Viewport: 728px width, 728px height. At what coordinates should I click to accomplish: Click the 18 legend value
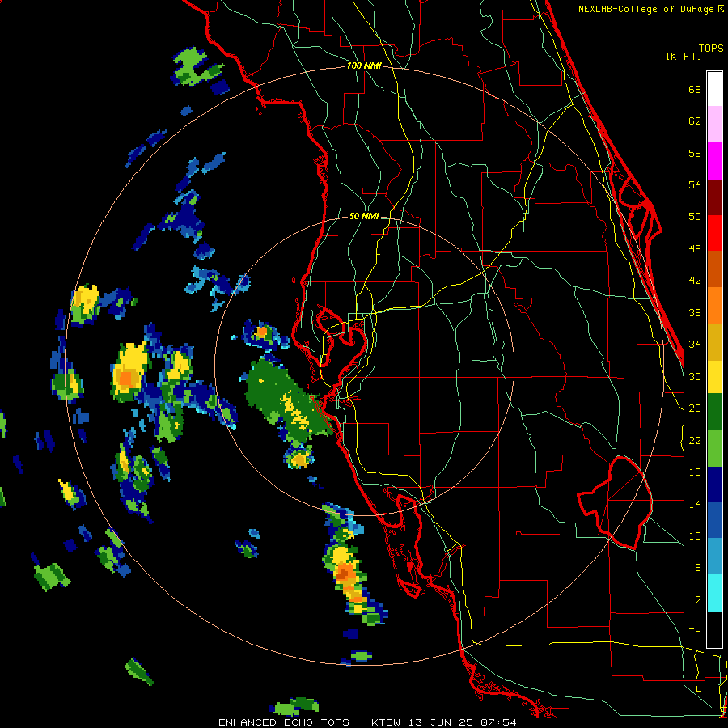(695, 472)
